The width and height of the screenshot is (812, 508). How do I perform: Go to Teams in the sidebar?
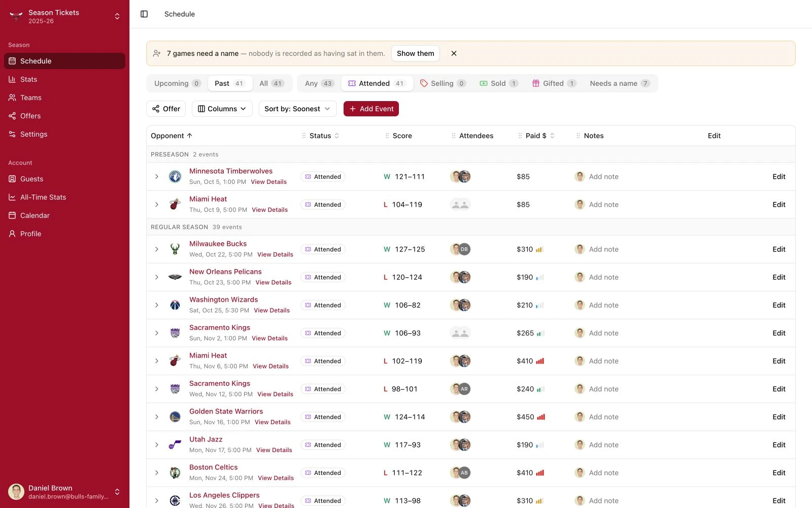64,98
